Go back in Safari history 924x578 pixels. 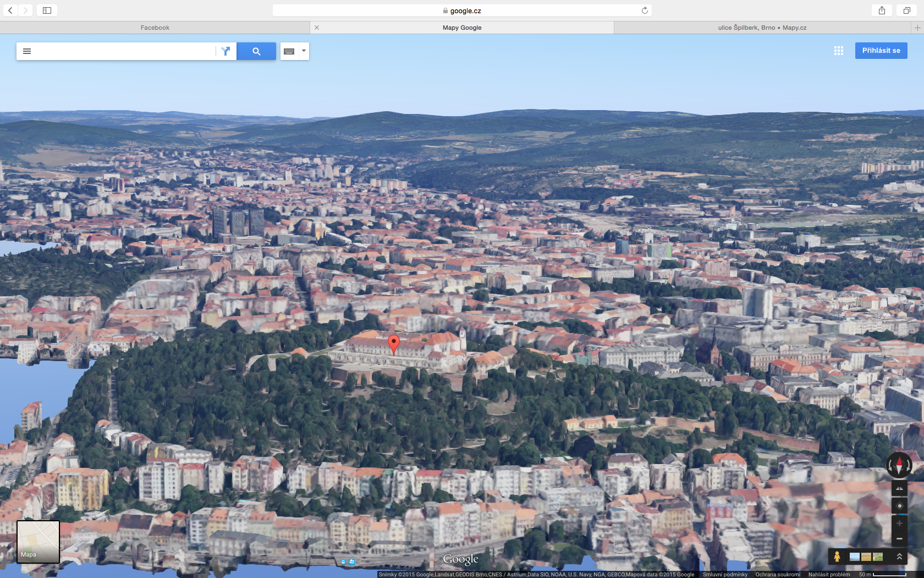tap(10, 10)
